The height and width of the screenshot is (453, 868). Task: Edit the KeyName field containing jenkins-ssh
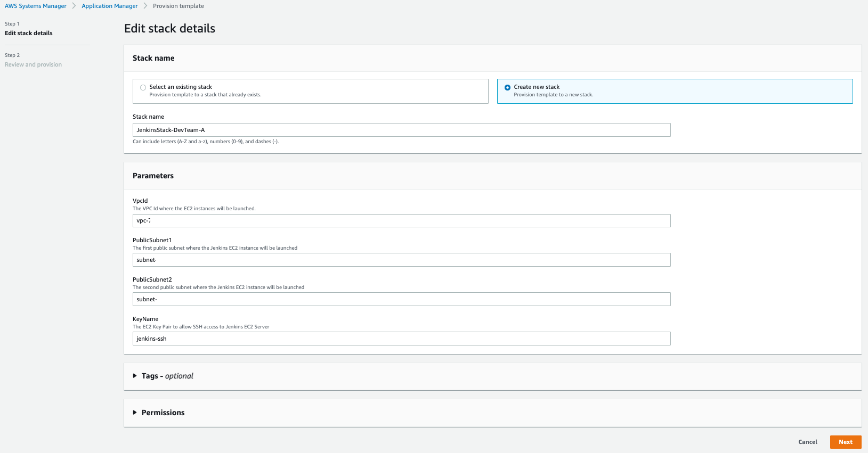point(402,339)
